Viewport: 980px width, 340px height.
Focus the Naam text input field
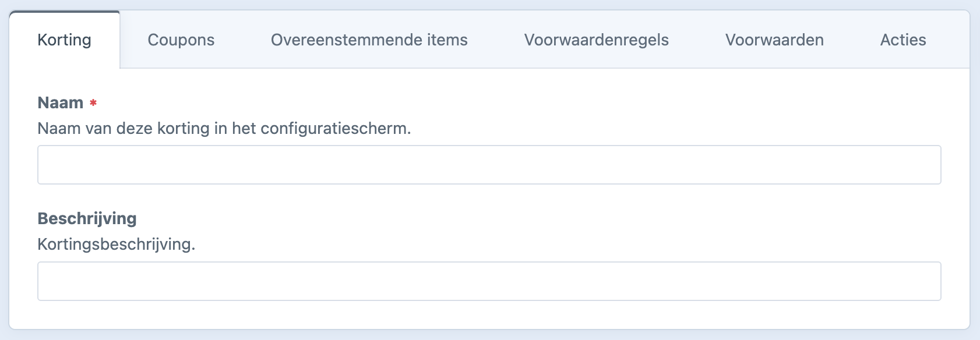coord(489,165)
